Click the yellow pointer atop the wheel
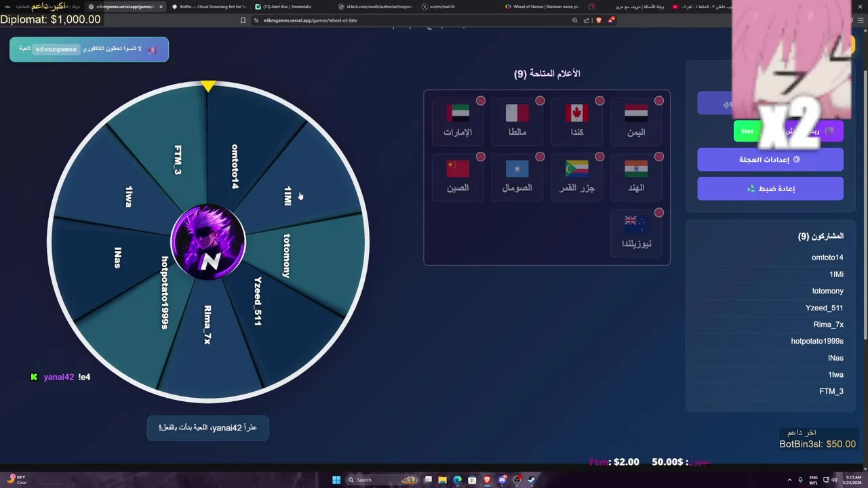Viewport: 868px width, 488px height. click(x=208, y=85)
